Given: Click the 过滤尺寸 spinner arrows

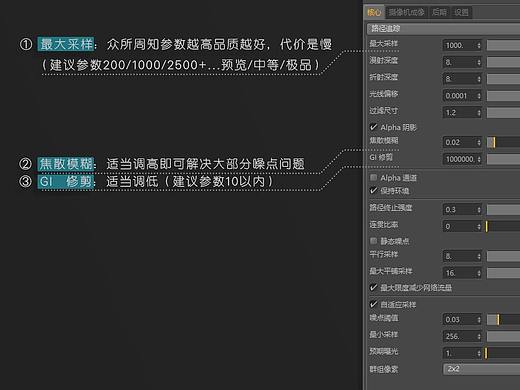Looking at the screenshot, I should pos(479,113).
